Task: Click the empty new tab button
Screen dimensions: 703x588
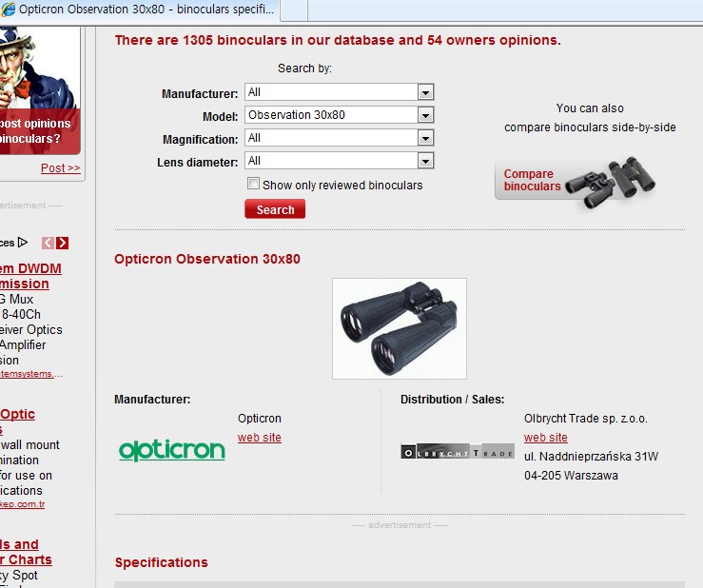Action: pos(294,10)
